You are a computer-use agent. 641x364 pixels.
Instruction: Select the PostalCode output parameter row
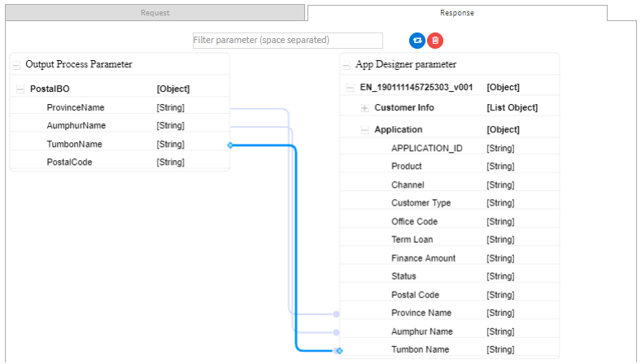(120, 162)
